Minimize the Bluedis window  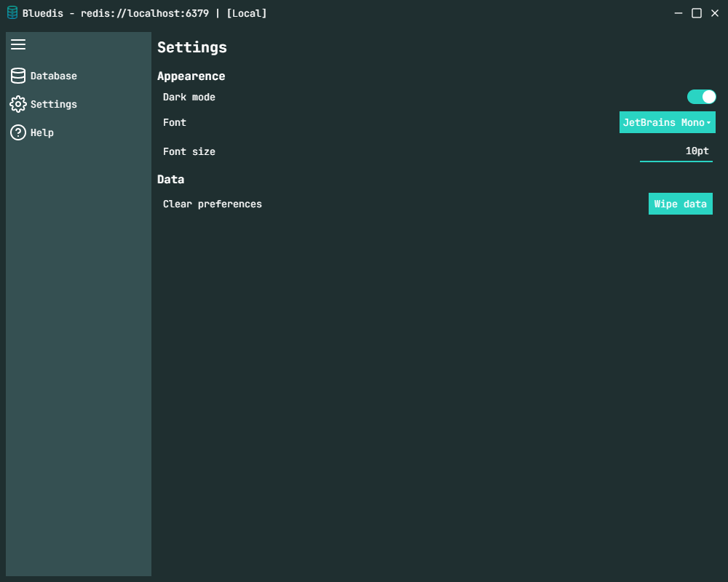pos(678,13)
